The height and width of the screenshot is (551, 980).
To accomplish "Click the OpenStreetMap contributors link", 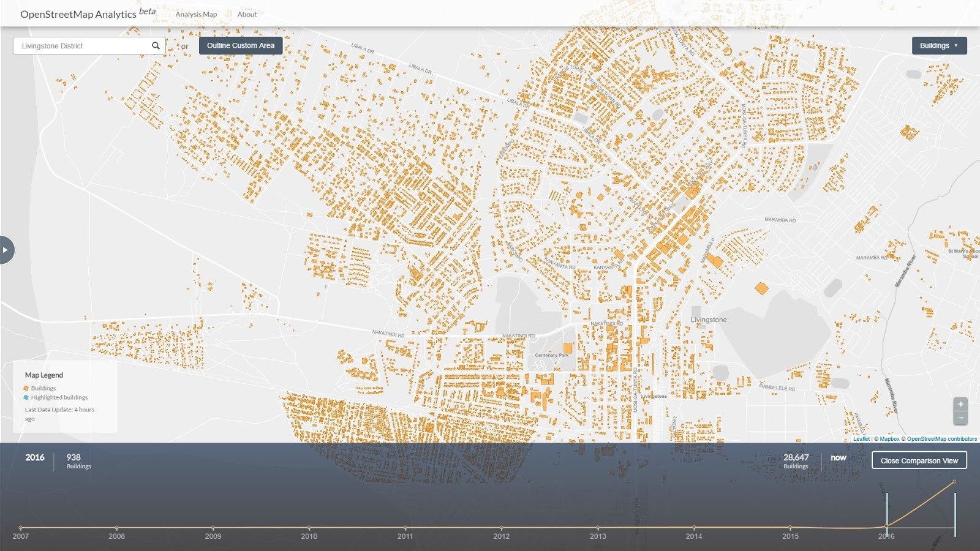I will pyautogui.click(x=941, y=438).
